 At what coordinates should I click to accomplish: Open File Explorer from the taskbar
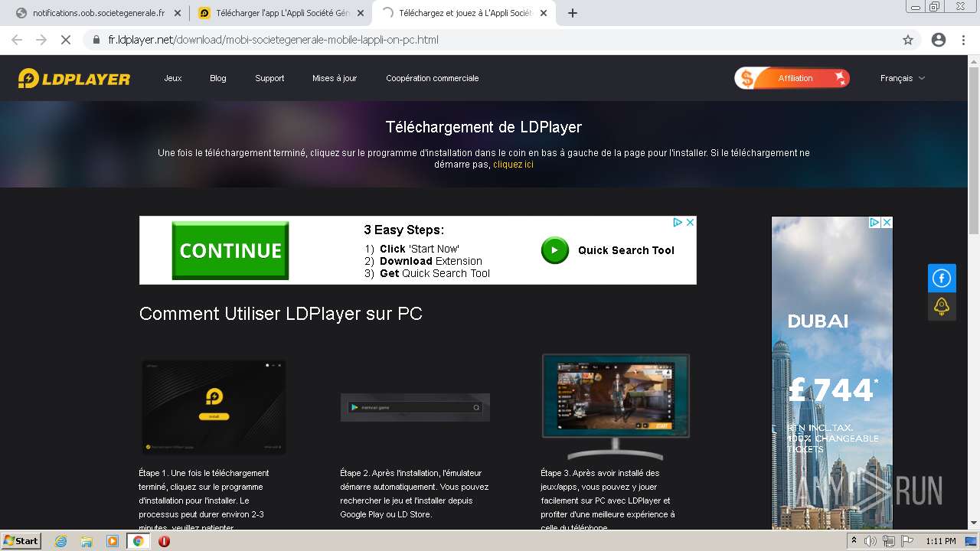point(87,541)
